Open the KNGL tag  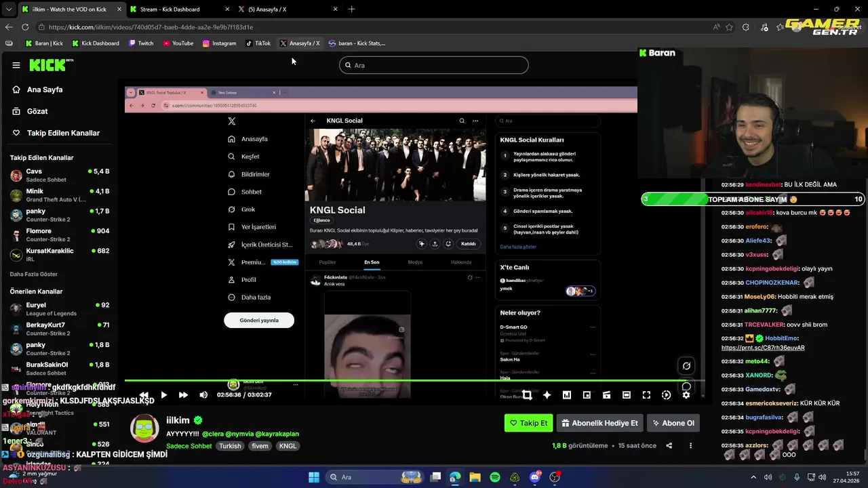click(288, 446)
